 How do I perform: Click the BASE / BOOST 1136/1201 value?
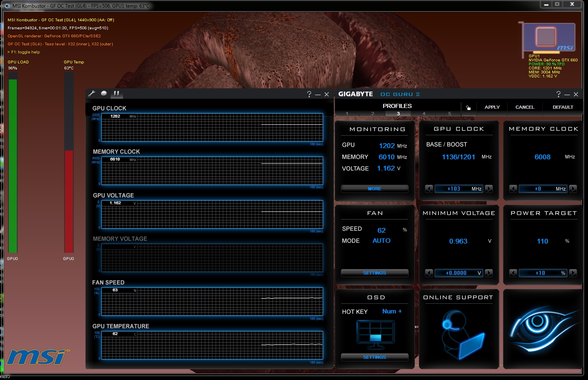tap(459, 157)
